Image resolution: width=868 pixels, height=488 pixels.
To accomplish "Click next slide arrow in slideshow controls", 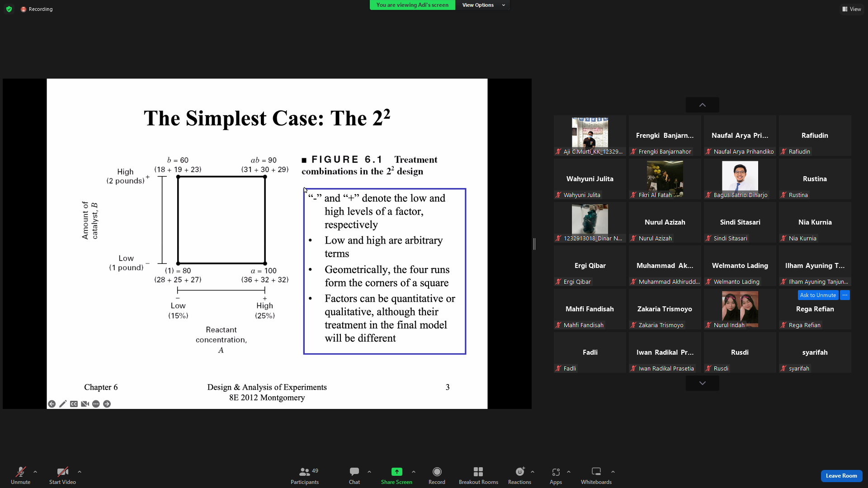I will click(107, 404).
